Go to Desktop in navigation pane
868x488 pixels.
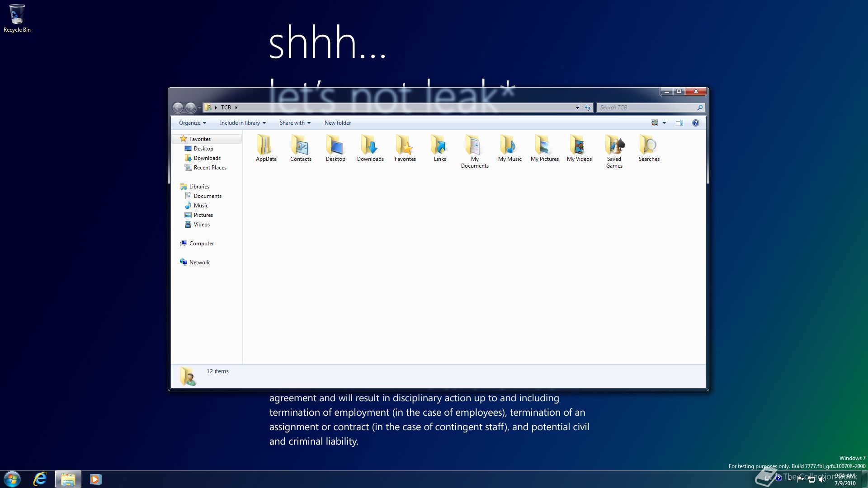tap(203, 149)
